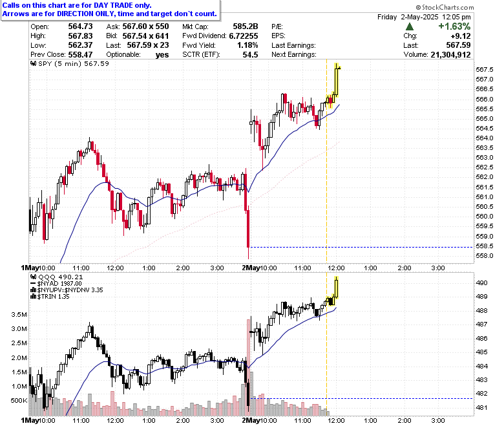Image resolution: width=504 pixels, height=426 pixels.
Task: Click the Prev Close value 558.47
Action: tap(80, 54)
